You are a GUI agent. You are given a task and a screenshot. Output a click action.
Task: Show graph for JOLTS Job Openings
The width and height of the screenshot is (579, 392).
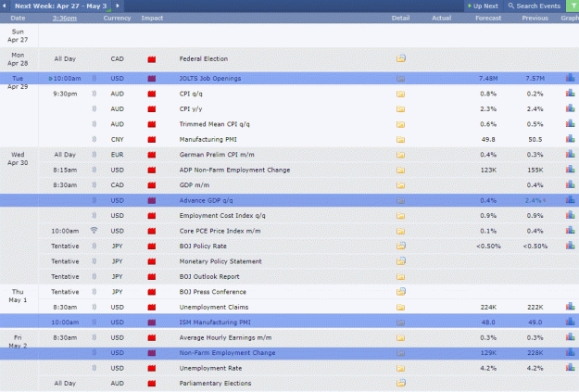(x=570, y=78)
